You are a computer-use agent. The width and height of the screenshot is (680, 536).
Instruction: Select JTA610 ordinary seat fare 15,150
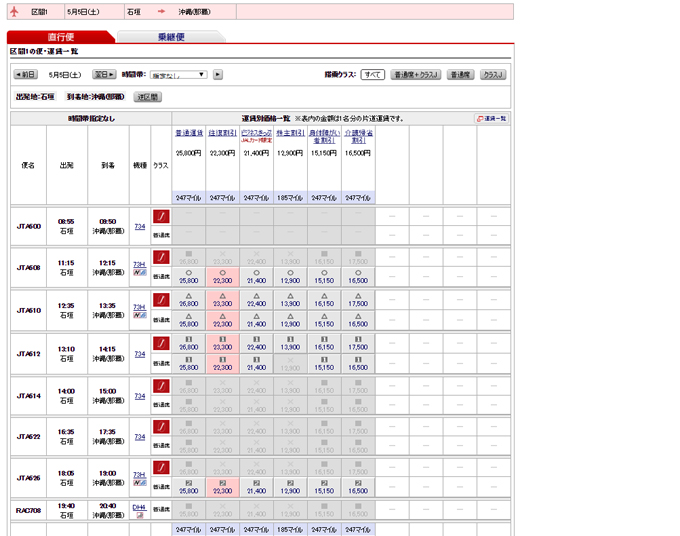pyautogui.click(x=324, y=320)
